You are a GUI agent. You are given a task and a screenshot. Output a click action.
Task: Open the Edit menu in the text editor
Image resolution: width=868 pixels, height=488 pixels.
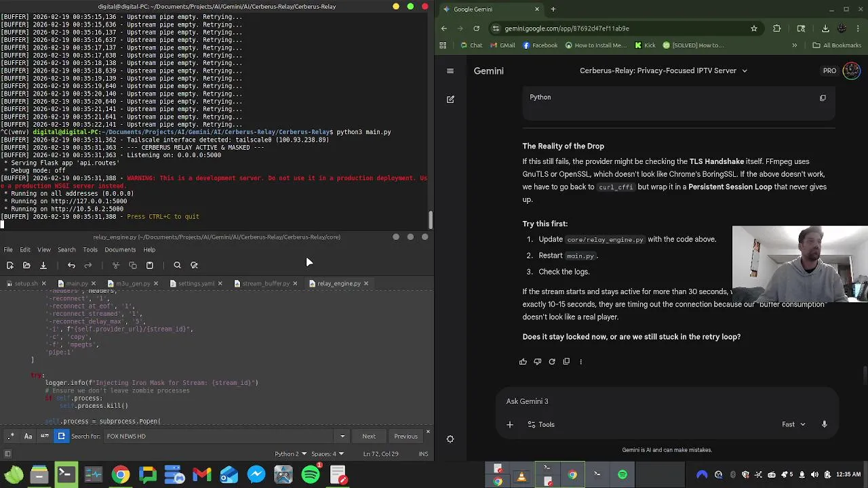click(25, 249)
